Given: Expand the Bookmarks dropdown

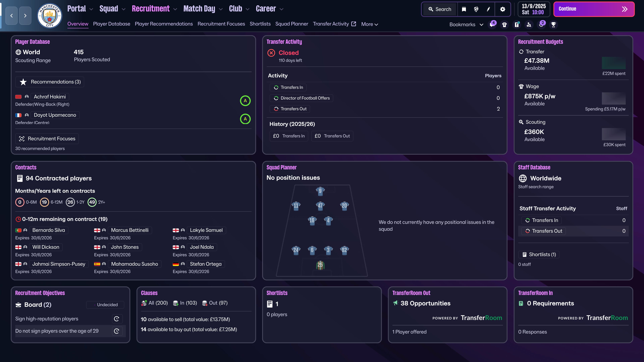Looking at the screenshot, I should (466, 24).
